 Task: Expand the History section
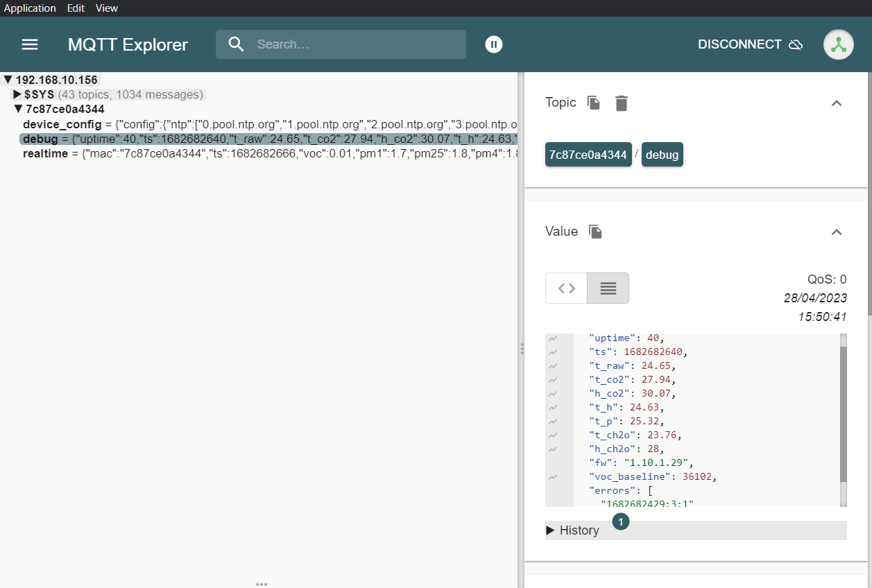pyautogui.click(x=696, y=530)
